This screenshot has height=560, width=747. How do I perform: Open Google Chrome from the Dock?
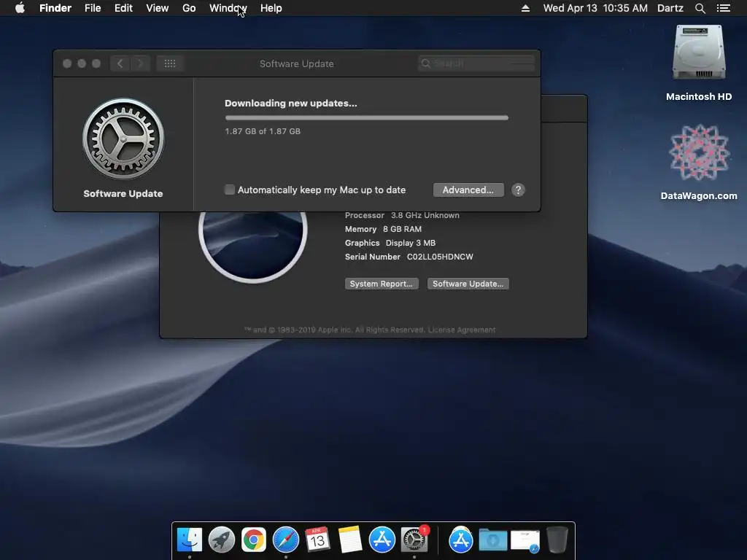[253, 540]
